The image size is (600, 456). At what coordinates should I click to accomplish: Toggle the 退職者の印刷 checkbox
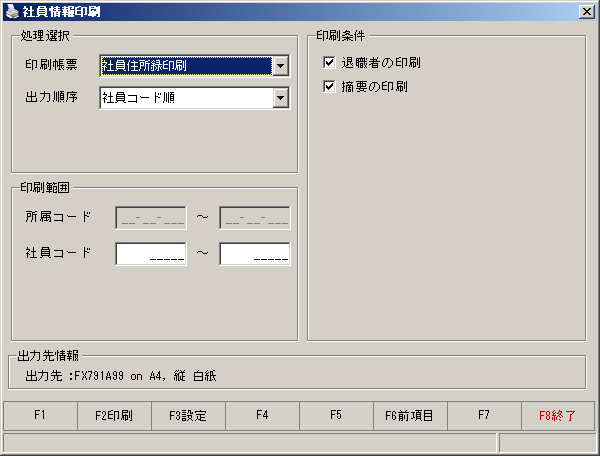(x=329, y=62)
